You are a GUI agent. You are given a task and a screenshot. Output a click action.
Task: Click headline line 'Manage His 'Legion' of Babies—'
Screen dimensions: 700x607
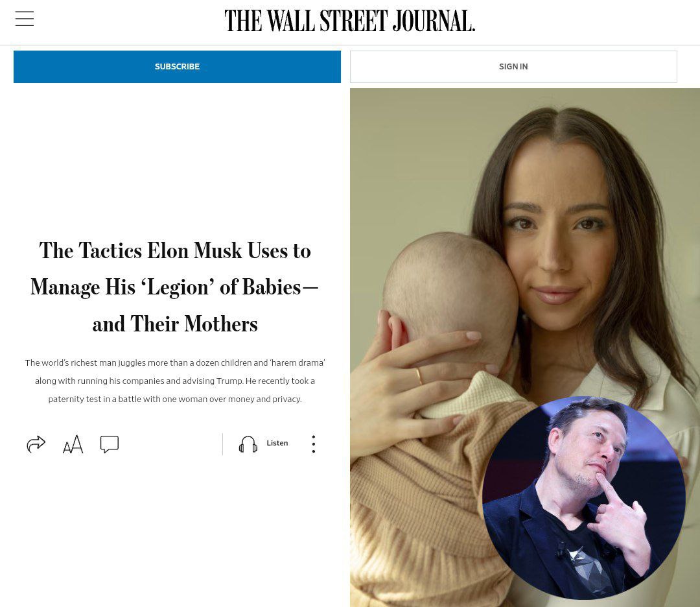coord(174,287)
